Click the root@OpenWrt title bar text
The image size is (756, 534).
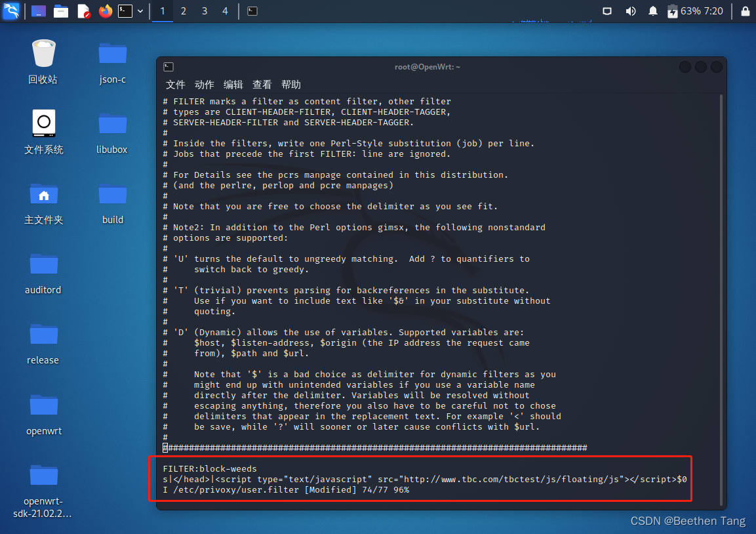point(428,67)
